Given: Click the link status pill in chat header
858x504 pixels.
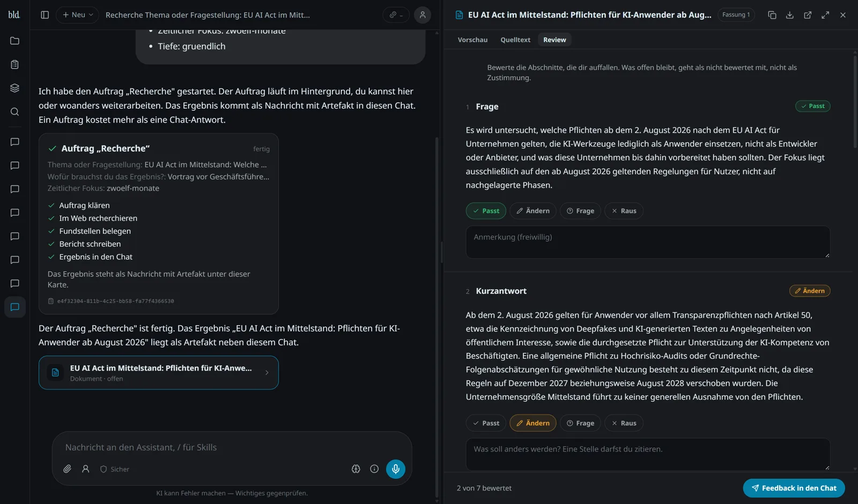Looking at the screenshot, I should [x=396, y=15].
